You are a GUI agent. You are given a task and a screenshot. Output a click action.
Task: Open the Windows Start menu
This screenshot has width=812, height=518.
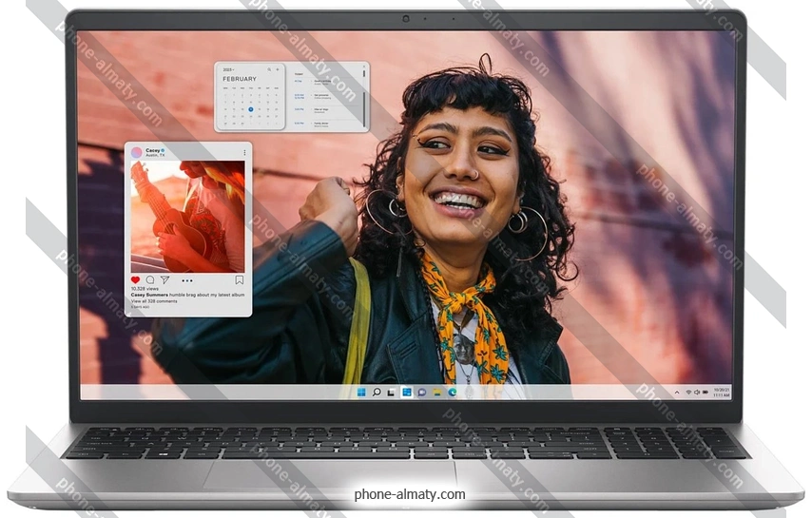[361, 393]
